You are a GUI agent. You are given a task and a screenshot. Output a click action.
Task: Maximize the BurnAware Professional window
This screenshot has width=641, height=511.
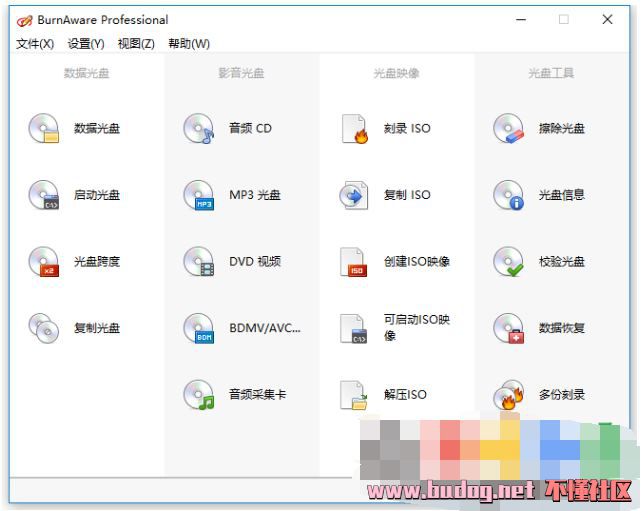point(564,20)
